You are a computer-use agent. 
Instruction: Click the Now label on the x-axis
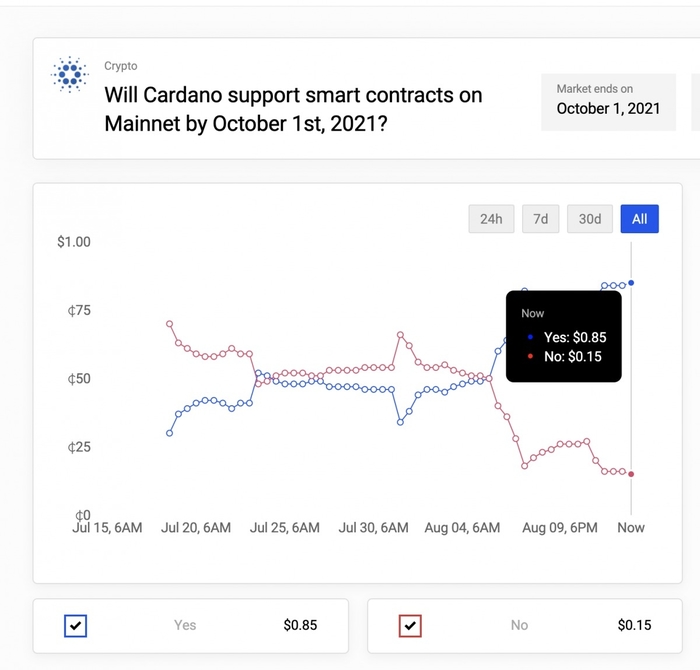pyautogui.click(x=631, y=527)
